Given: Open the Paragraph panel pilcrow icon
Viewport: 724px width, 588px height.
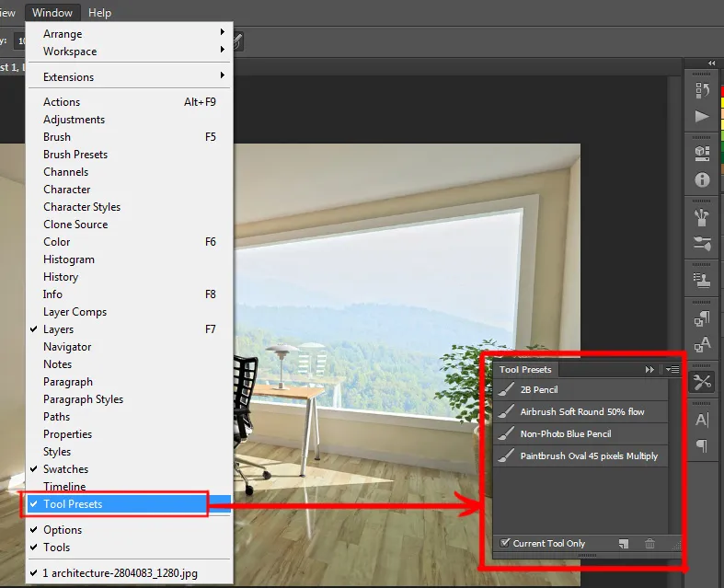Looking at the screenshot, I should click(702, 445).
